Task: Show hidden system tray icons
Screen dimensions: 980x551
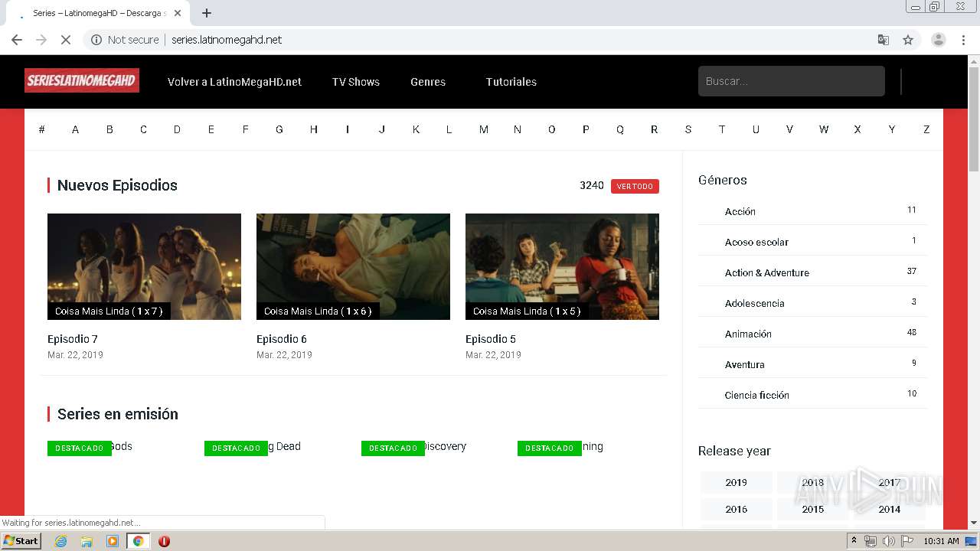Action: click(854, 541)
